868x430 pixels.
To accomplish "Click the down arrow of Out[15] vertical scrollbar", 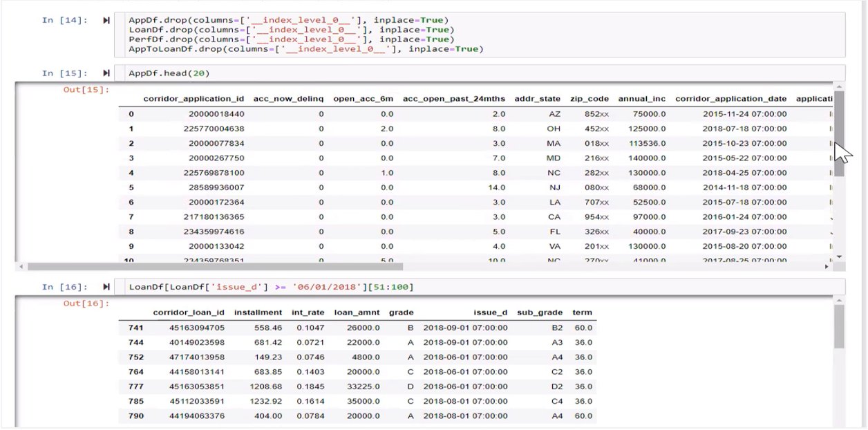I will click(839, 257).
